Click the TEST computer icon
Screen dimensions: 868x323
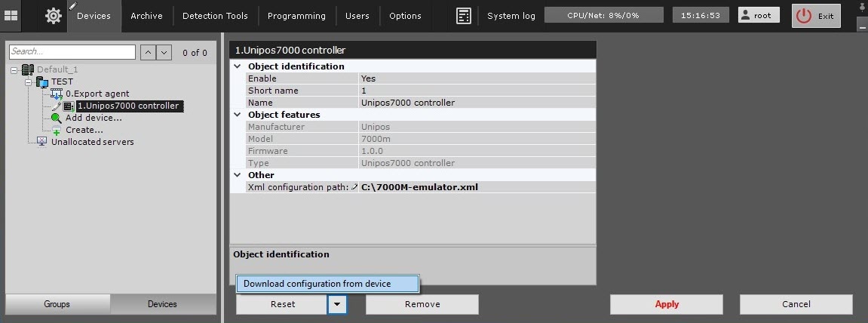point(42,82)
